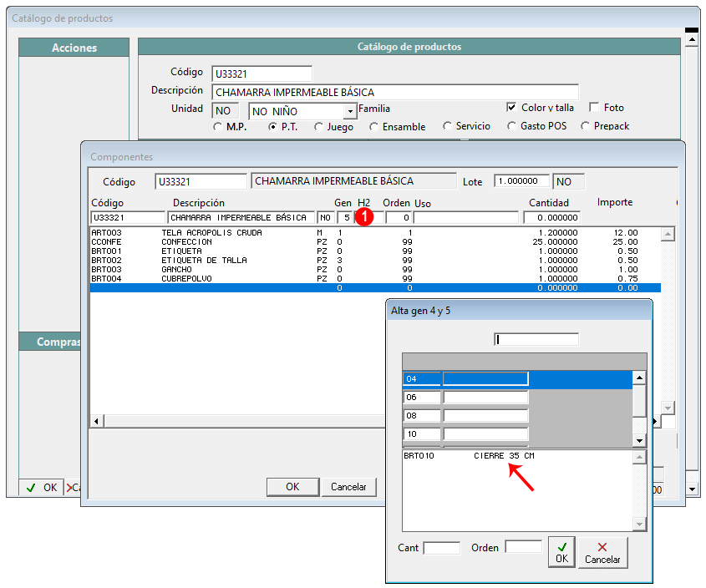Click the search field in Alta gen 4 y 5
The height and width of the screenshot is (588, 706).
point(536,339)
